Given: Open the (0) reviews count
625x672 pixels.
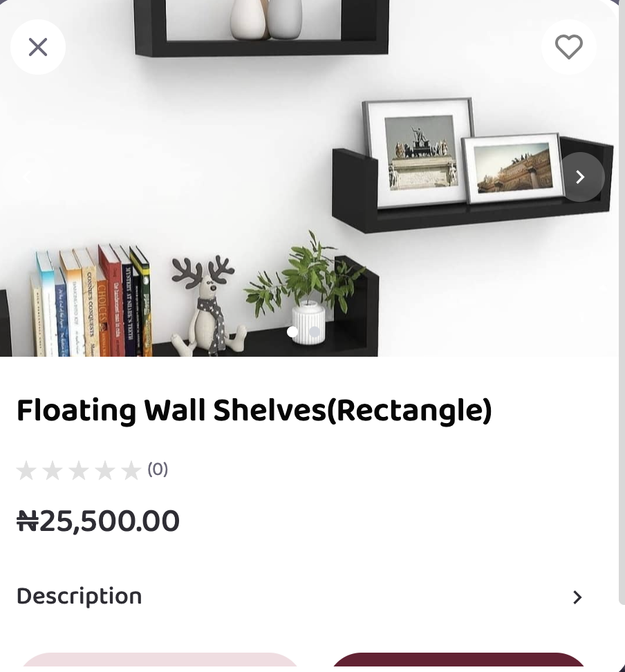Looking at the screenshot, I should [x=158, y=470].
